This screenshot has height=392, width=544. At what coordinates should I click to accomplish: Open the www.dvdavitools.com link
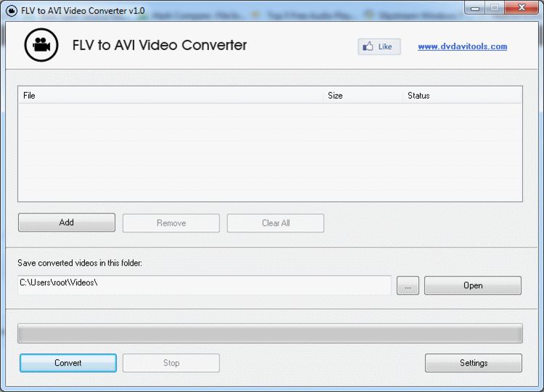click(463, 46)
